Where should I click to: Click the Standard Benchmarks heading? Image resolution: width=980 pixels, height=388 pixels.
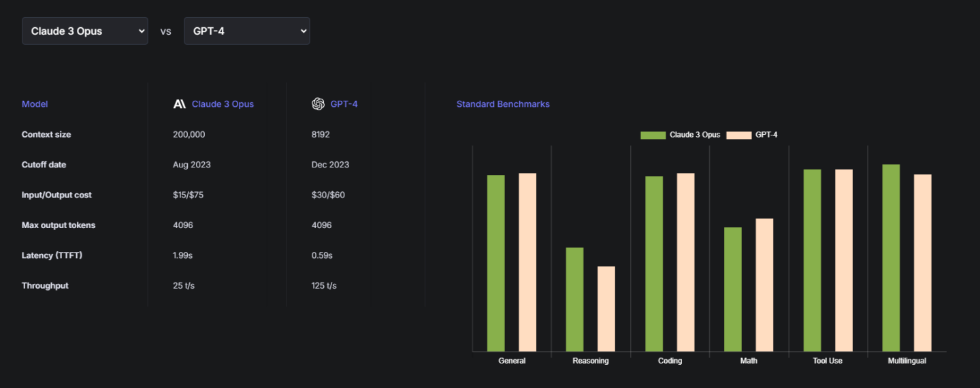point(503,104)
